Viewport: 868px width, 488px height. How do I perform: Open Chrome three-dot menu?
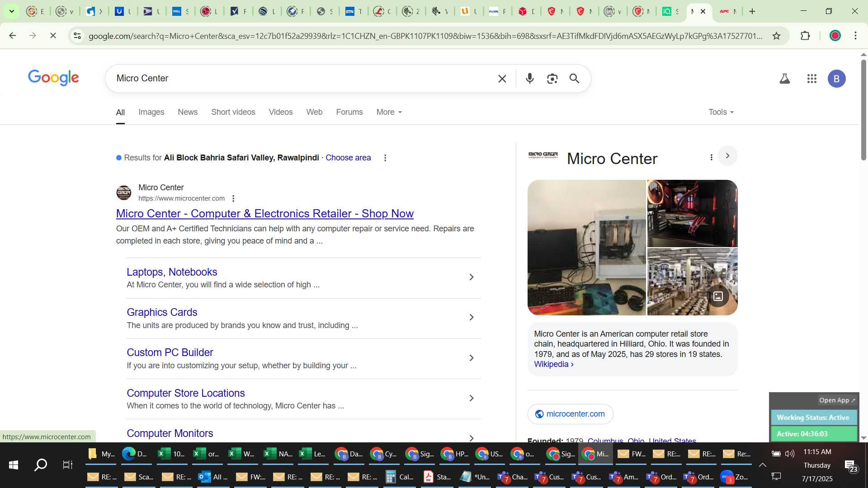pyautogui.click(x=855, y=36)
